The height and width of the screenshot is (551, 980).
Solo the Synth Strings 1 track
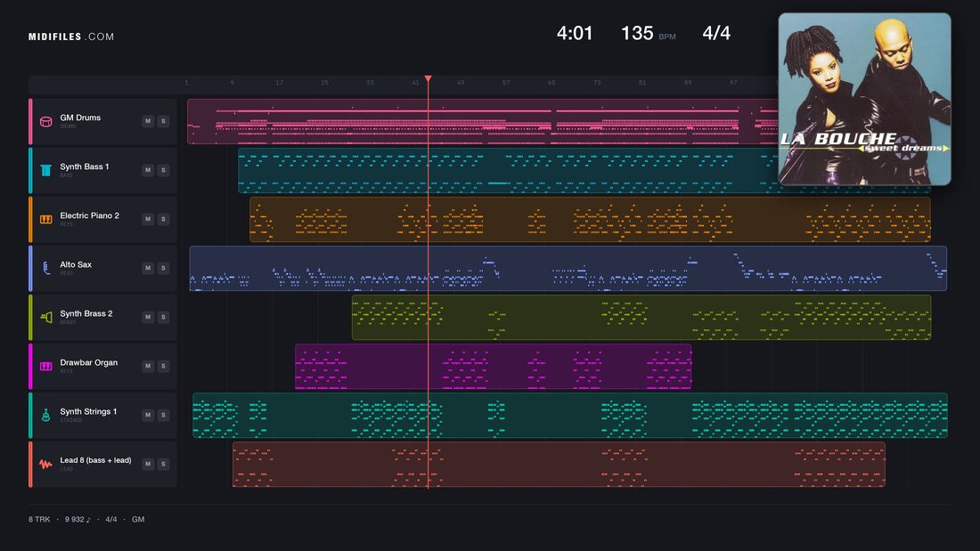163,415
